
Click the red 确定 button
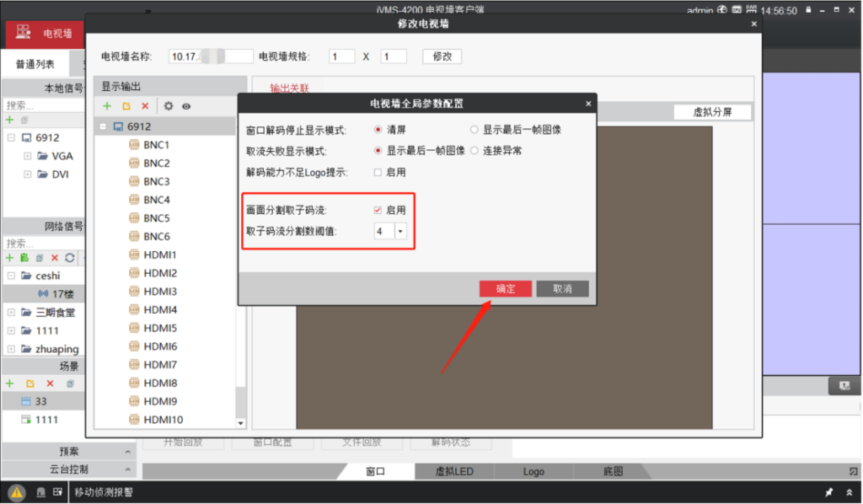(506, 288)
